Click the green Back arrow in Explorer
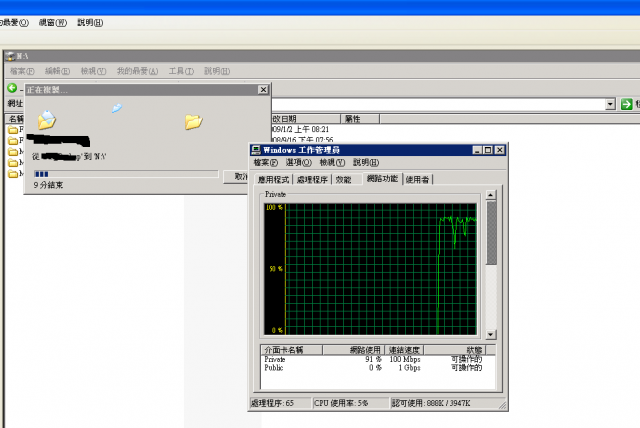The image size is (640, 428). click(12, 88)
